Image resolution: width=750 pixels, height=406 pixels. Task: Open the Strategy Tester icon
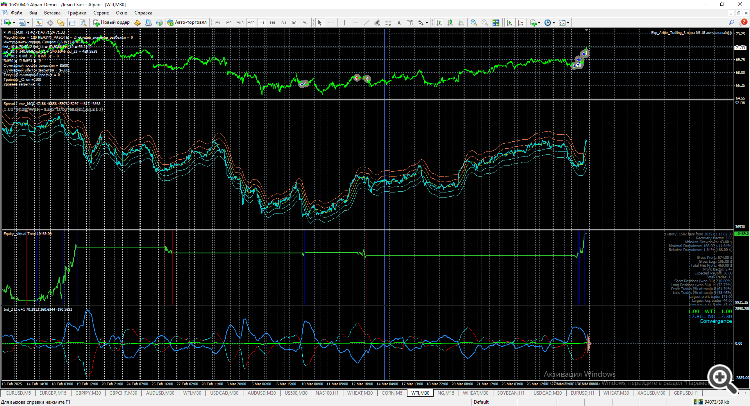coord(83,22)
